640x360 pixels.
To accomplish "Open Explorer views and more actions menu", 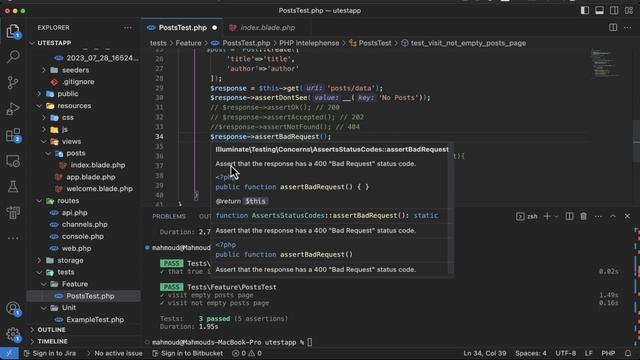I will (128, 28).
